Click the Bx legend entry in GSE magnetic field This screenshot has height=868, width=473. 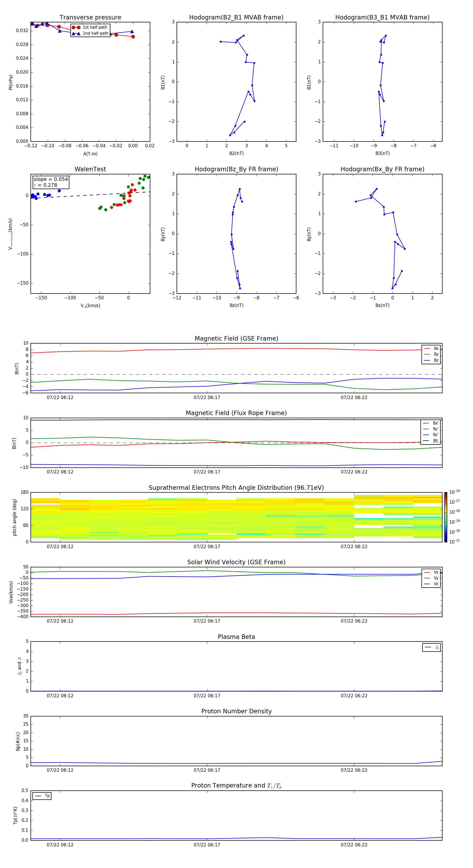[431, 349]
